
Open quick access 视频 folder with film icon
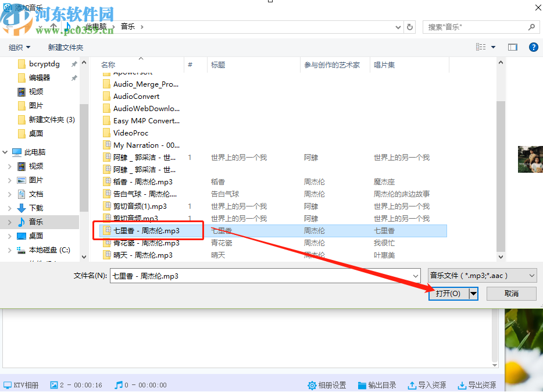pos(22,92)
